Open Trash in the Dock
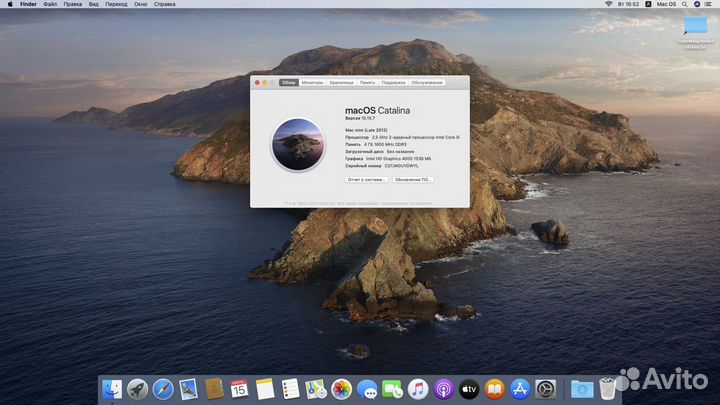The width and height of the screenshot is (720, 405). [x=608, y=389]
